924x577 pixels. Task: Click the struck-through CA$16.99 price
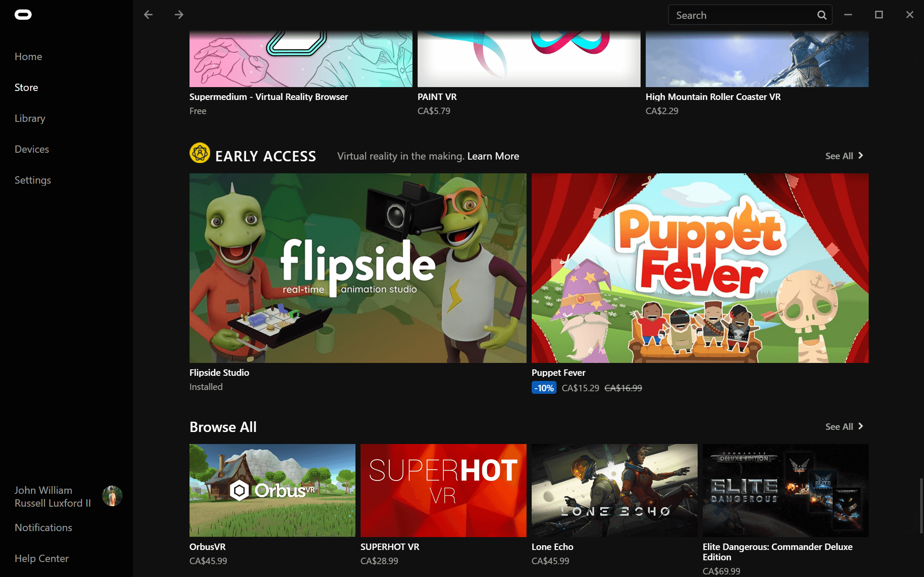(623, 388)
